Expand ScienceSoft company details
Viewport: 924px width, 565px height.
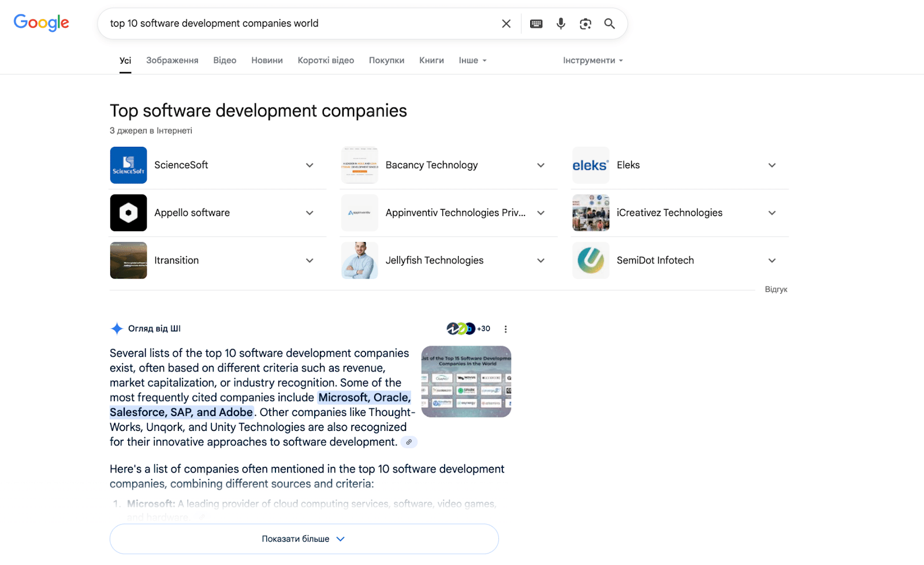point(310,165)
